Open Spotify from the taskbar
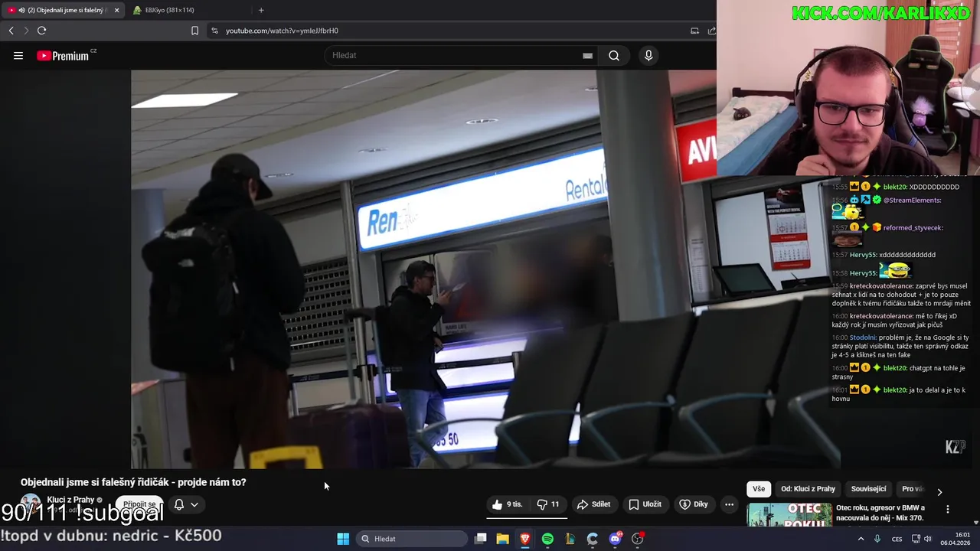This screenshot has width=980, height=551. coord(547,539)
